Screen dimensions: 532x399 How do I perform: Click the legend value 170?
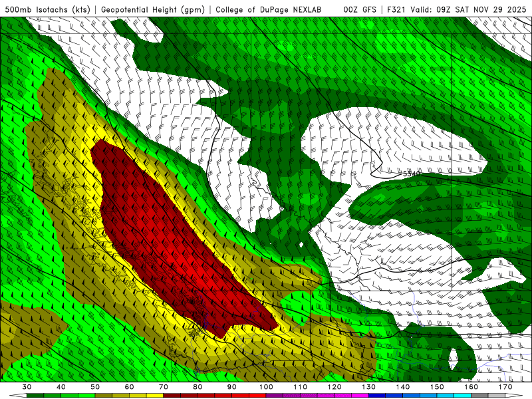click(505, 387)
